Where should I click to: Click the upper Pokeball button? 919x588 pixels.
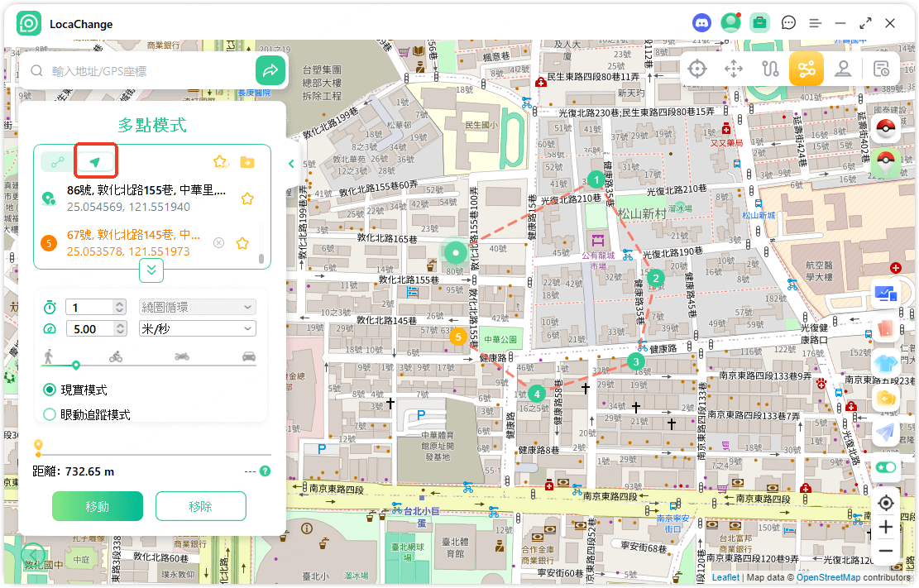pyautogui.click(x=886, y=127)
